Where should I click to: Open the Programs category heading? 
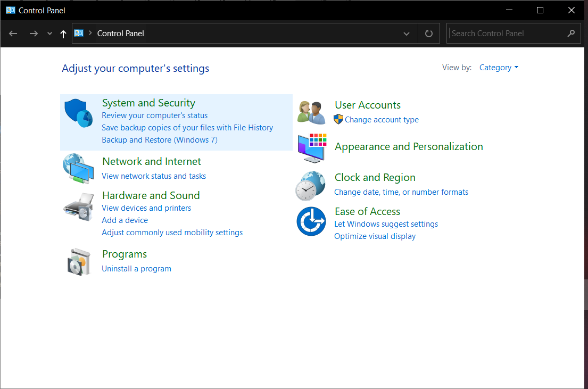(125, 254)
